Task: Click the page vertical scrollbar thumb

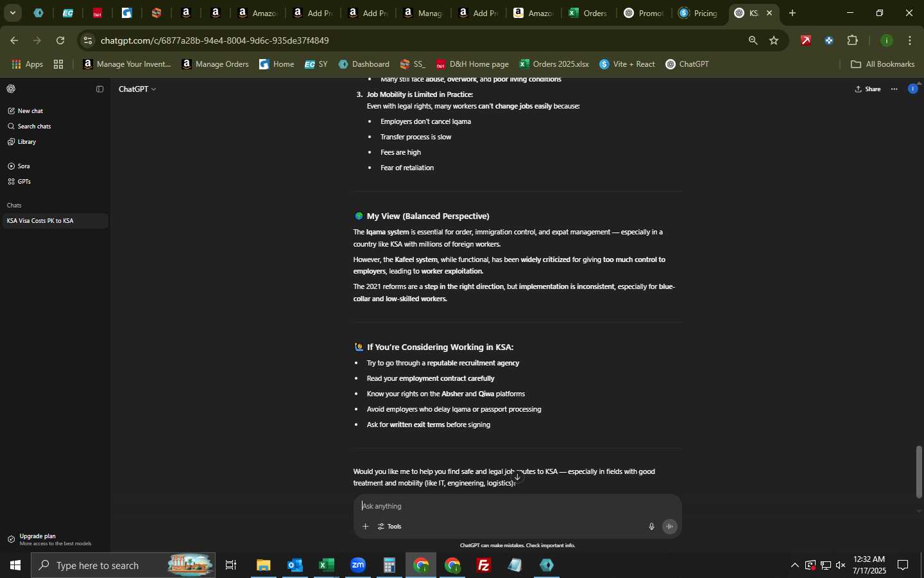Action: point(920,472)
